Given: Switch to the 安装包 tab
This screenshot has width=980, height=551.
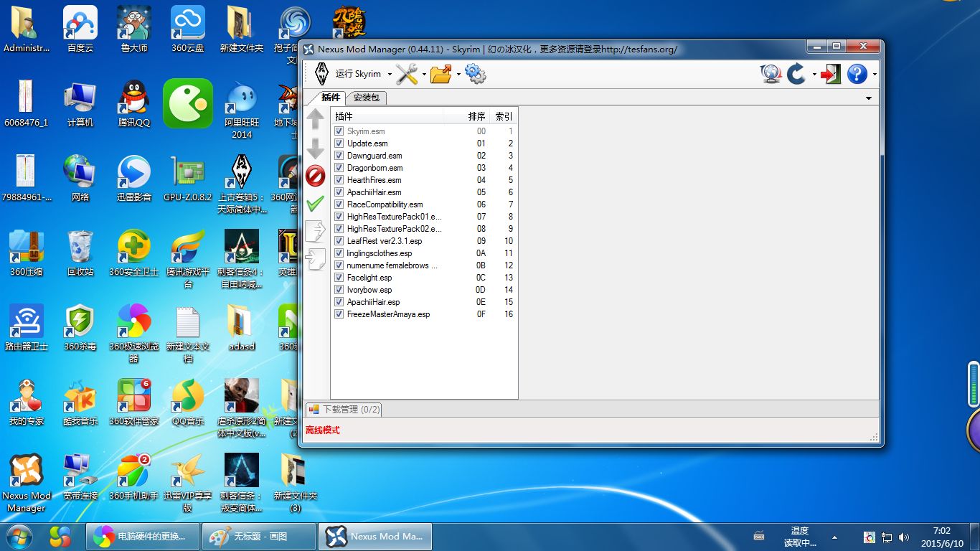Looking at the screenshot, I should click(x=366, y=98).
